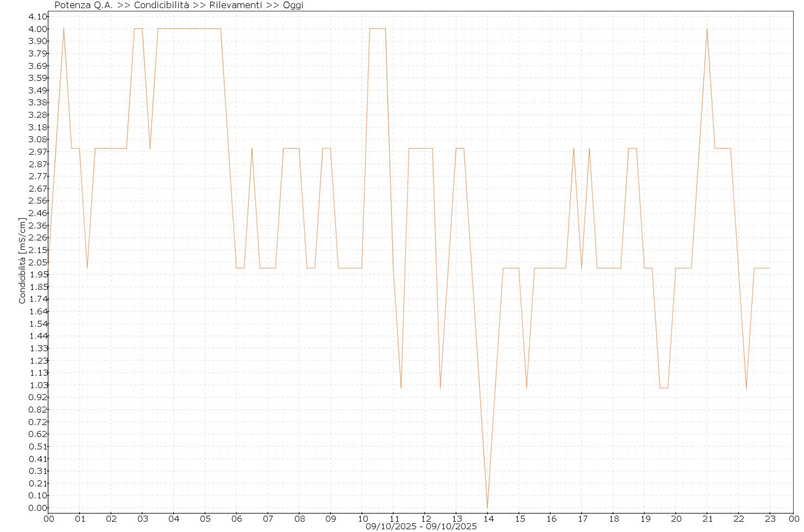This screenshot has height=532, width=804.
Task: Click the 2.97 value on the y-axis
Action: pos(37,151)
